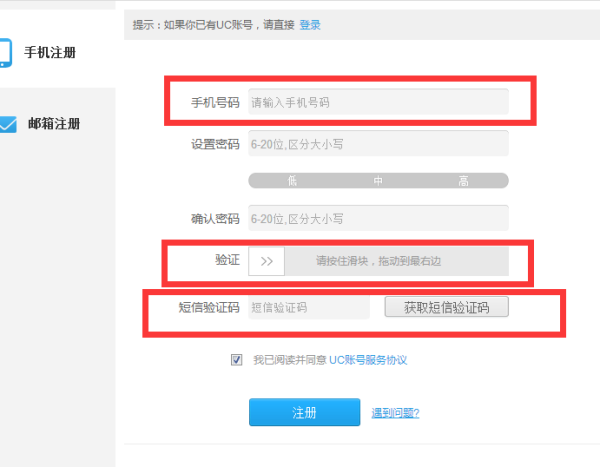The width and height of the screenshot is (600, 467).
Task: Open the 遇到问题? help link
Action: 395,413
